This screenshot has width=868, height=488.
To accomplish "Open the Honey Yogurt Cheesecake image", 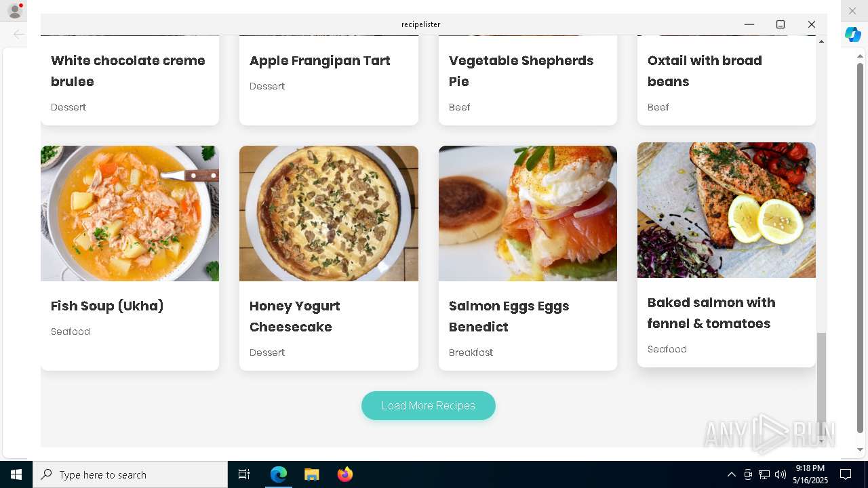I will 328,213.
